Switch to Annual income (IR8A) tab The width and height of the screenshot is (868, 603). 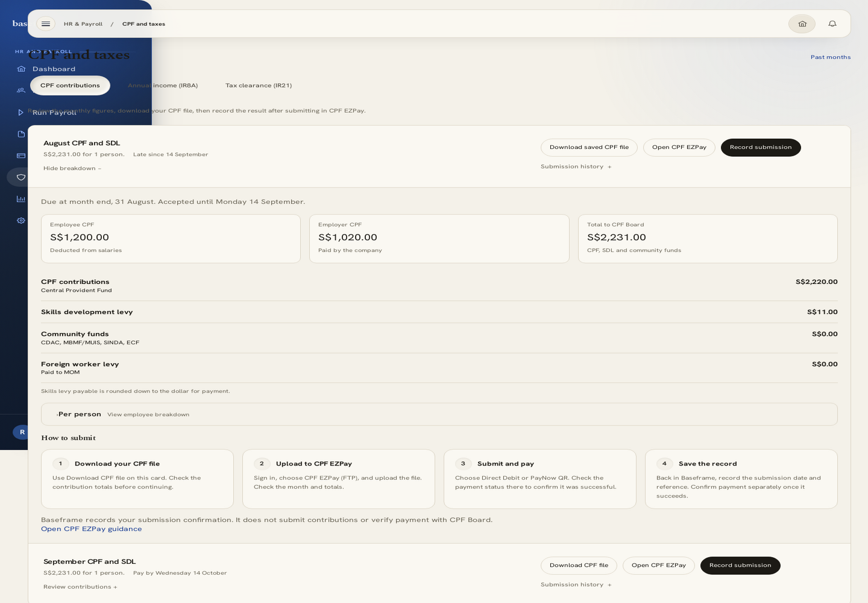click(163, 86)
